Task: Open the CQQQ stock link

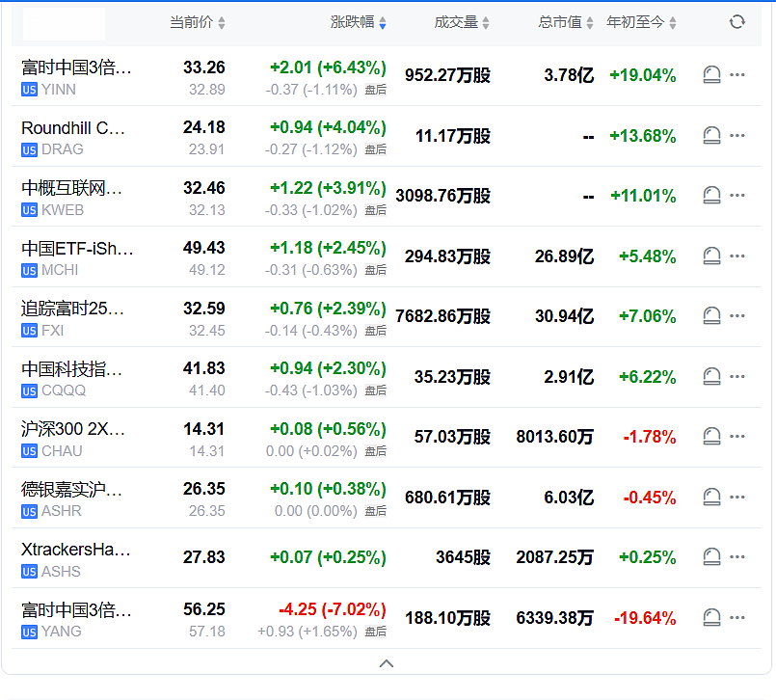Action: point(64,390)
